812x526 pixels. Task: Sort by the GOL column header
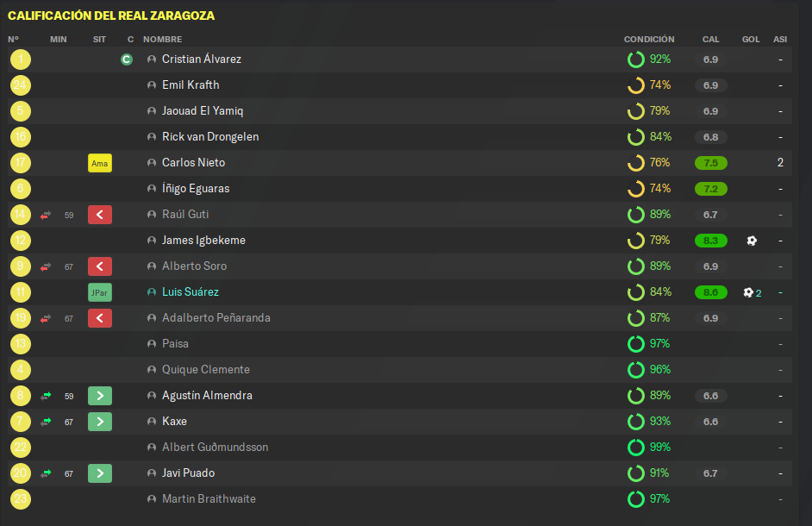coord(751,40)
